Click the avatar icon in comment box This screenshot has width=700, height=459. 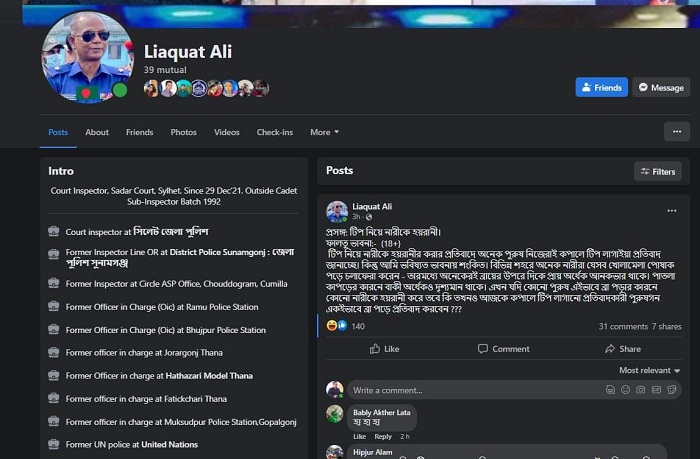pyautogui.click(x=610, y=390)
